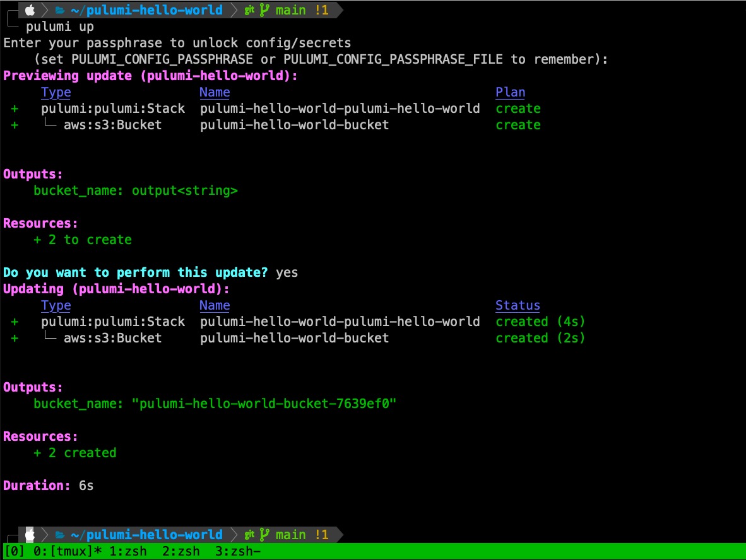This screenshot has width=746, height=560.
Task: Click the "yes" answer after the update prompt
Action: point(287,272)
